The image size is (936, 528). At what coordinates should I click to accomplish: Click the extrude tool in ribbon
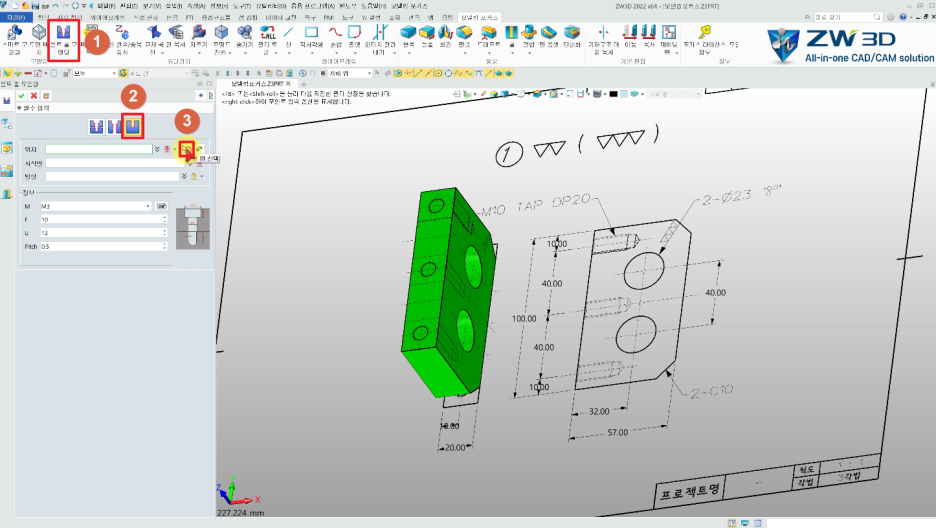[x=427, y=33]
